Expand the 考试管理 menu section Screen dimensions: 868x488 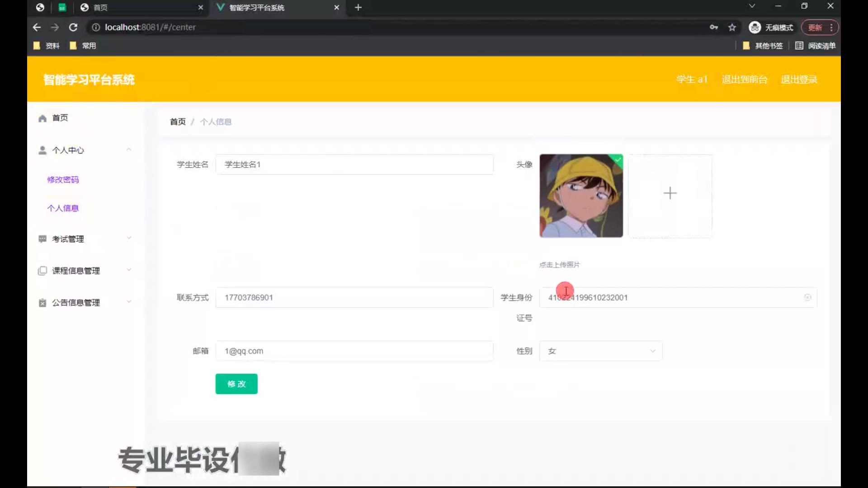click(x=129, y=238)
